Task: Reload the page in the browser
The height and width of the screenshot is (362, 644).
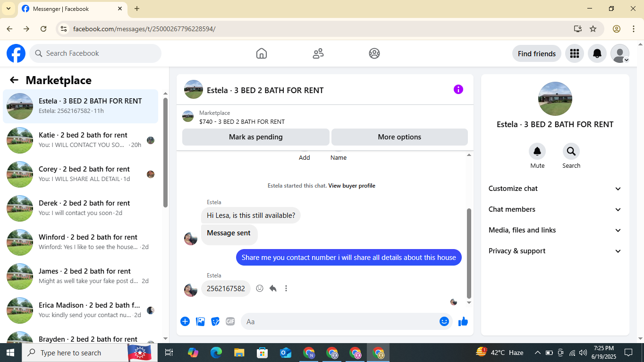Action: tap(43, 29)
